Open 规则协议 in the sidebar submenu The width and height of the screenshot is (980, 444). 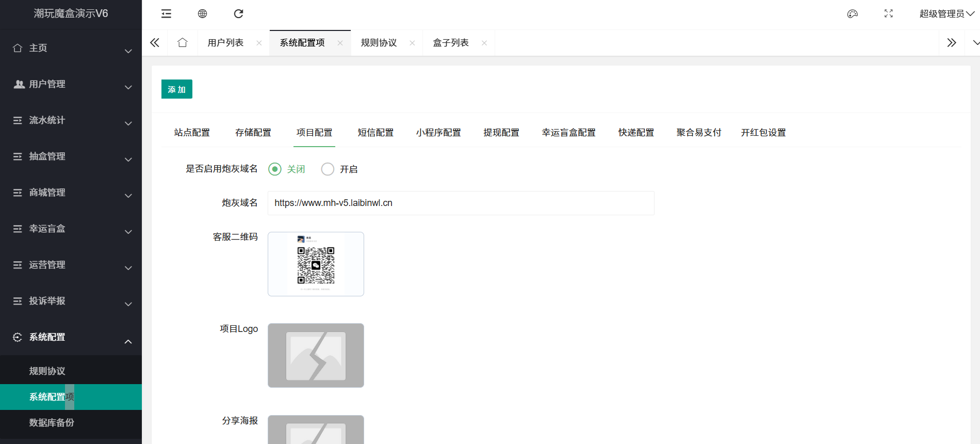(71, 371)
